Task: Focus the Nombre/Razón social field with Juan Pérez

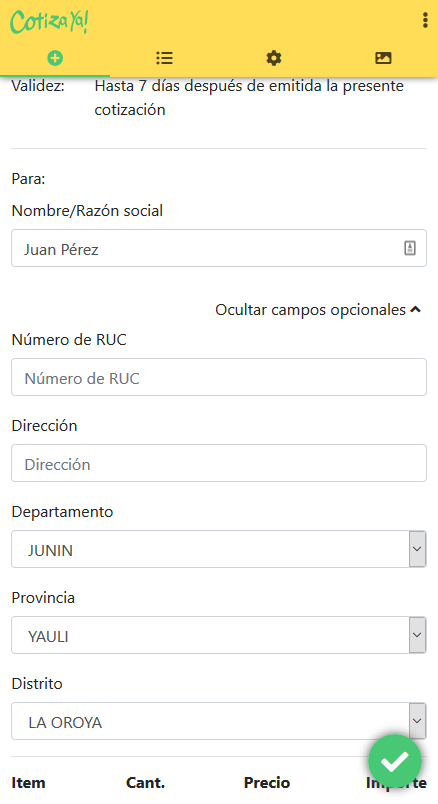Action: tap(219, 248)
